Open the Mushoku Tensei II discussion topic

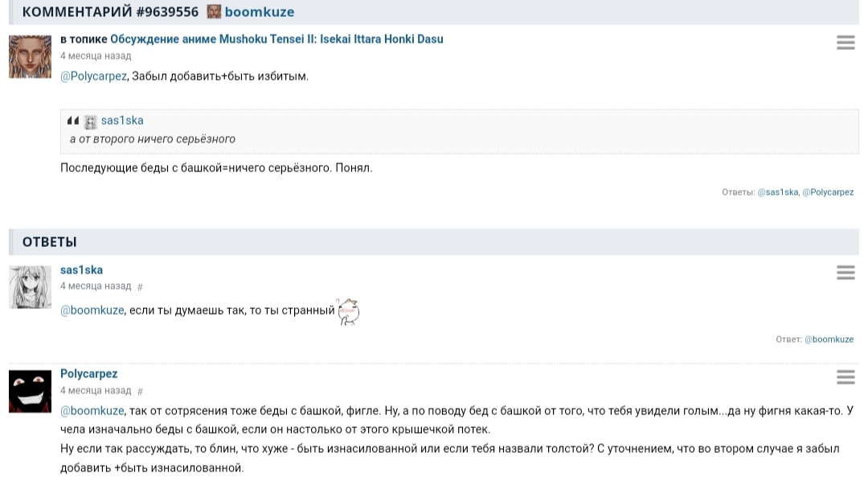point(276,39)
